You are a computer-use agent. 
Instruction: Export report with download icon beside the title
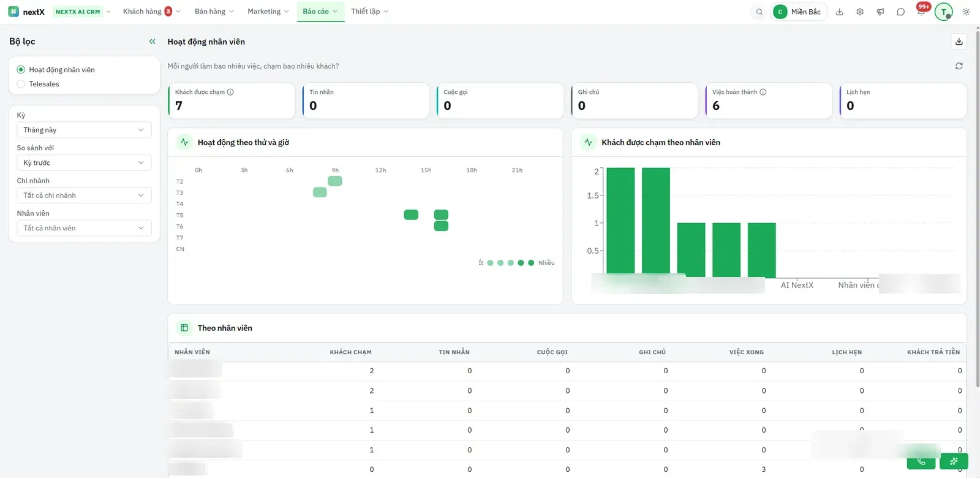(959, 42)
